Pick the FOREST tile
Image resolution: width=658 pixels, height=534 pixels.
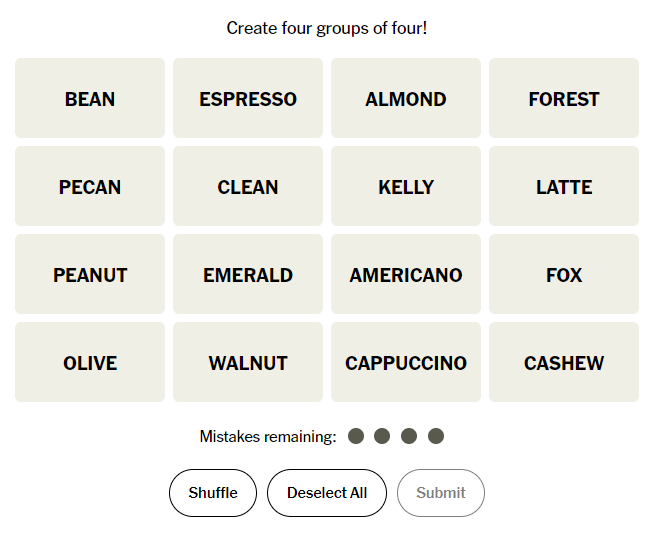click(564, 98)
